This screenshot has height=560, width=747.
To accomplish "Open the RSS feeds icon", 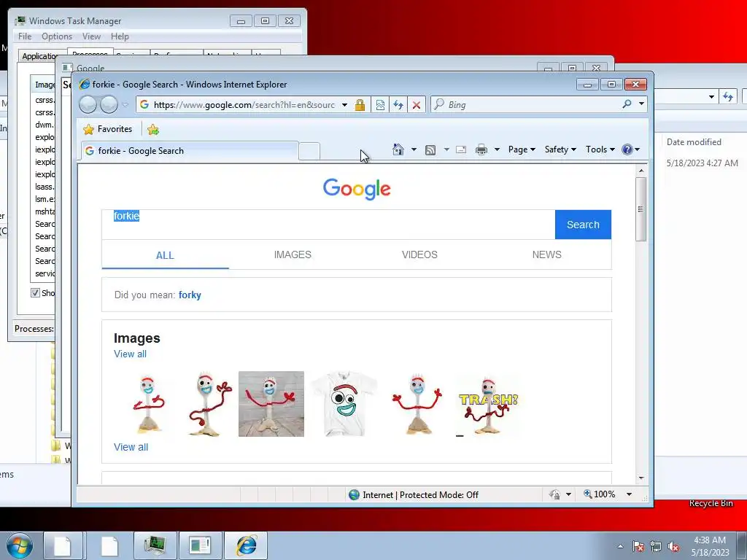I will (x=430, y=150).
